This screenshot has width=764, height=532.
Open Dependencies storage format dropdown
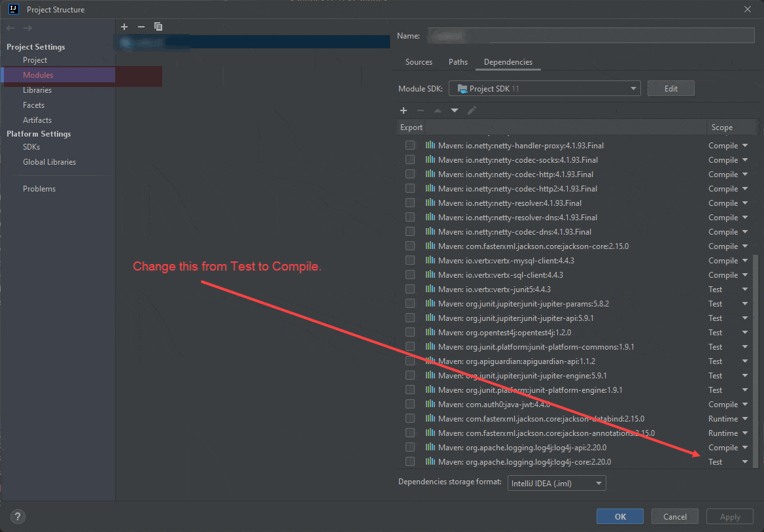pos(557,484)
